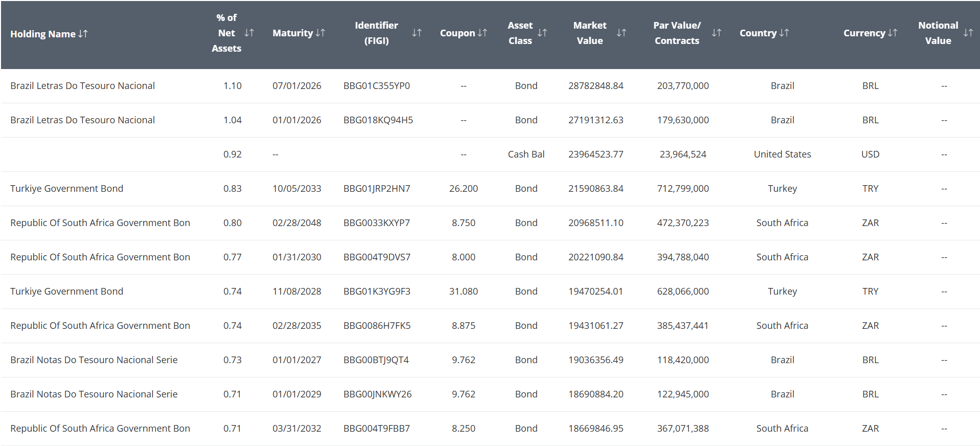Click net assets percentage 1.10
The height and width of the screenshot is (446, 980).
(232, 85)
